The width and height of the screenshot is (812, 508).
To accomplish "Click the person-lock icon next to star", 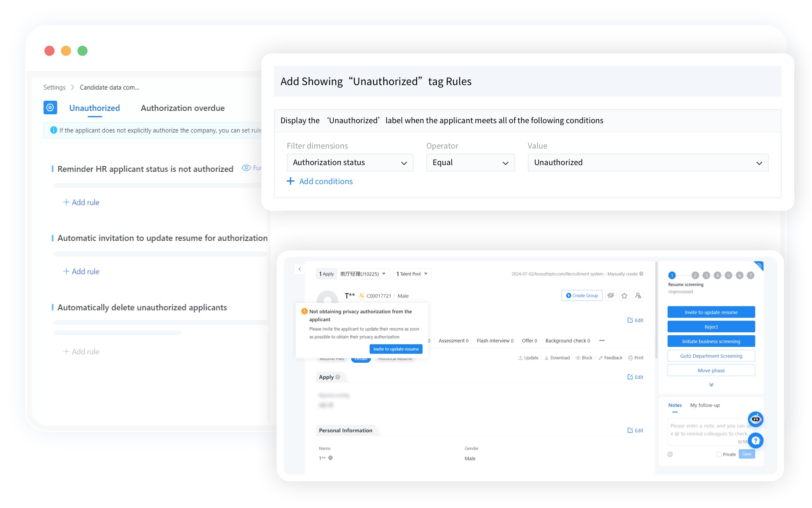I will point(638,296).
